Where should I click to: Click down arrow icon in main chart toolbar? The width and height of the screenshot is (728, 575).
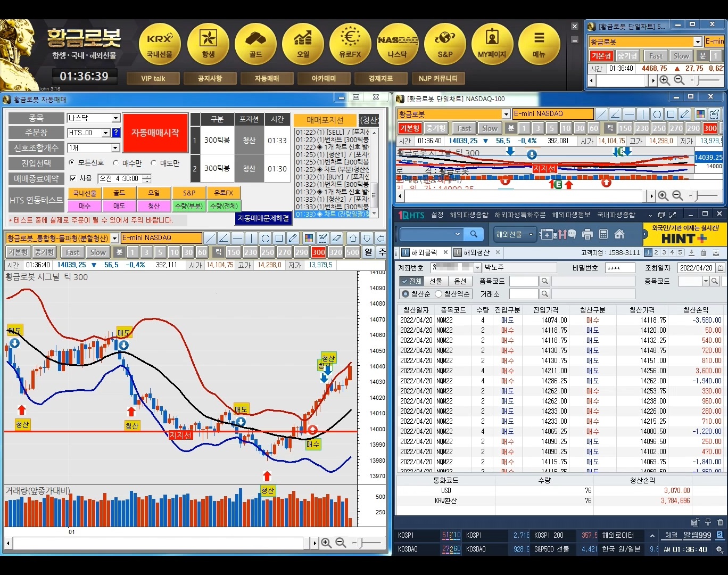pyautogui.click(x=367, y=238)
